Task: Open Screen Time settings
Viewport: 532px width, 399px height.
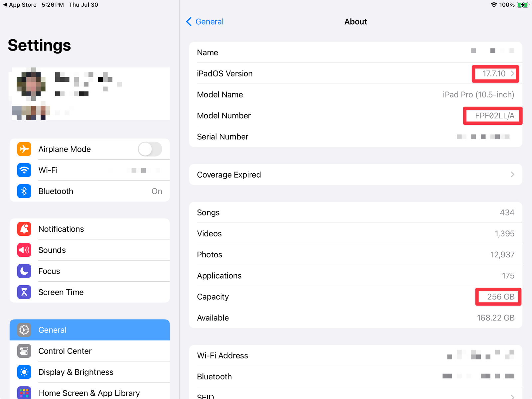Action: click(90, 292)
